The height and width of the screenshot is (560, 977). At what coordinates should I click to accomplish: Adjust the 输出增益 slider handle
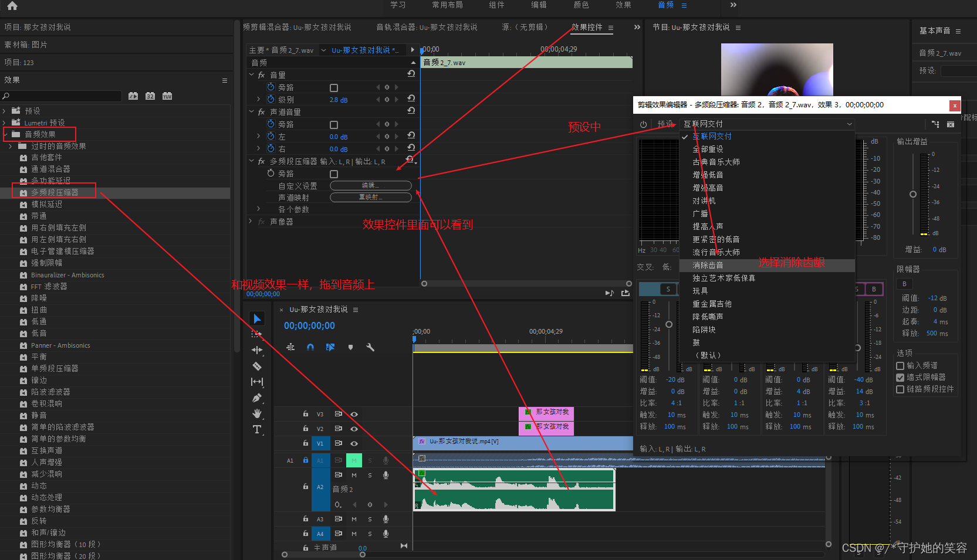point(913,194)
